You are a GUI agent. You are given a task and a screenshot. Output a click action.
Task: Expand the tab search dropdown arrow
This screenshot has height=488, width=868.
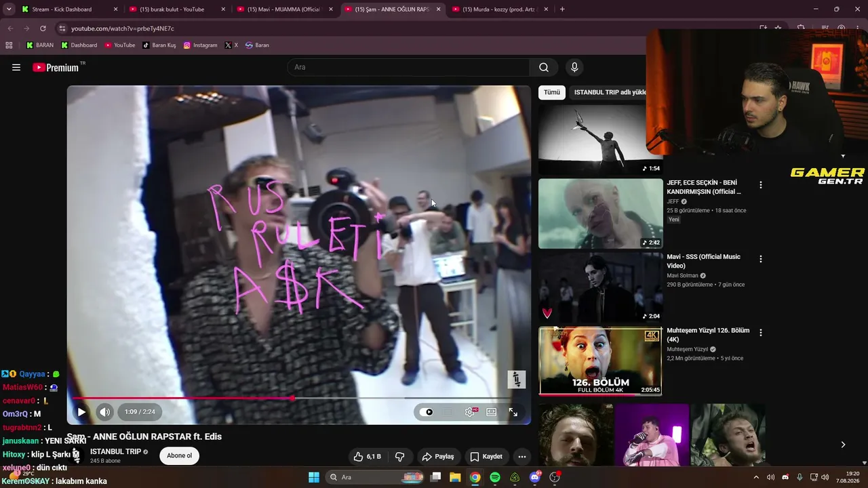9,9
